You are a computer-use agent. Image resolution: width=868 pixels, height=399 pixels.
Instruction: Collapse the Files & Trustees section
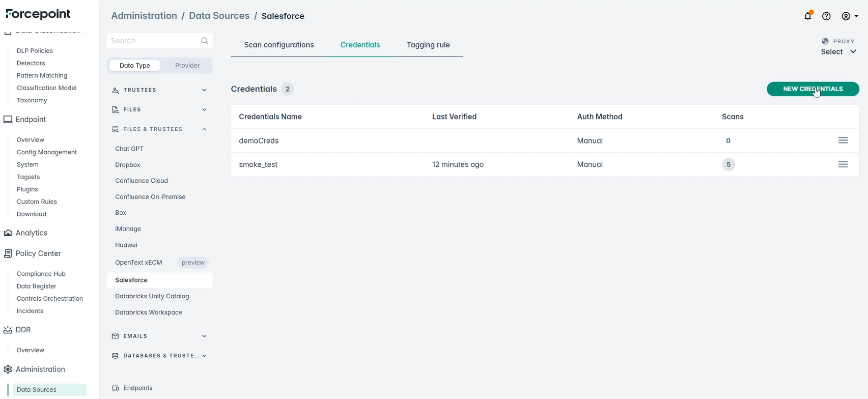pos(204,129)
